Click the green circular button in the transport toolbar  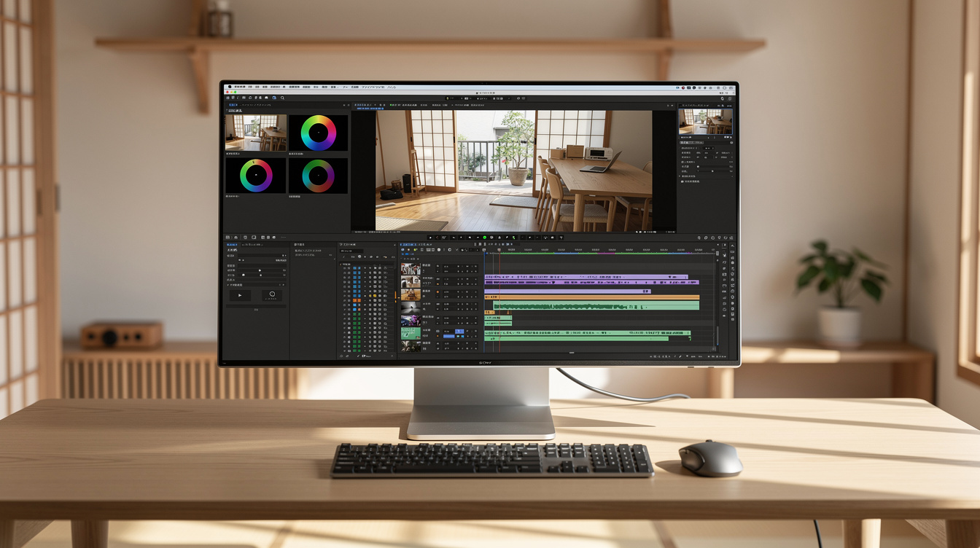484,238
